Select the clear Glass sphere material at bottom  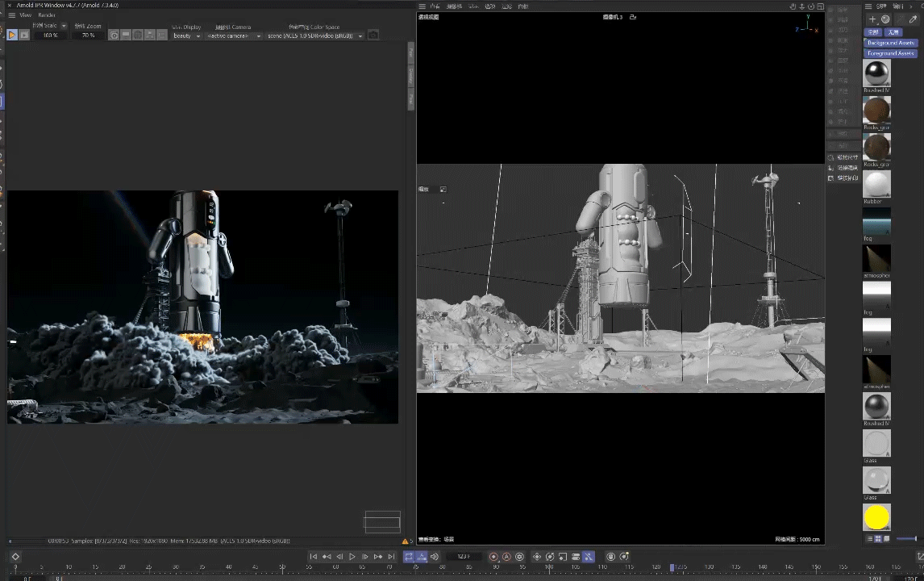point(877,481)
